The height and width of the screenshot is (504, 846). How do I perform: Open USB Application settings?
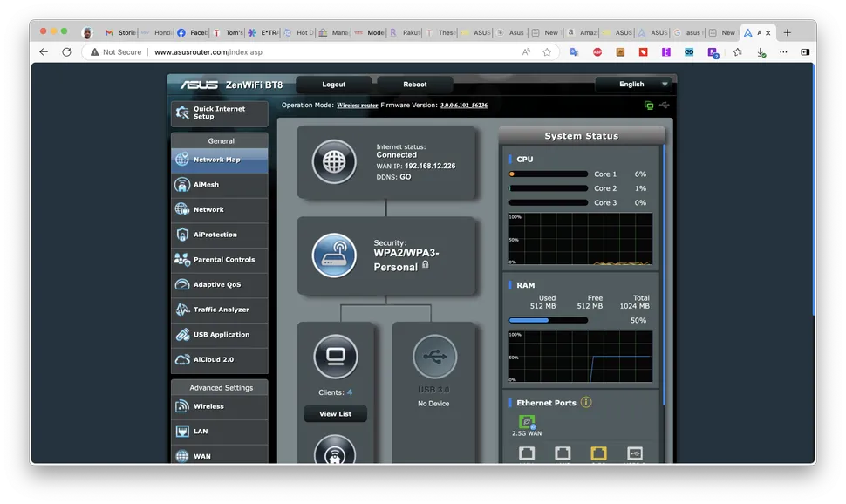click(x=220, y=335)
